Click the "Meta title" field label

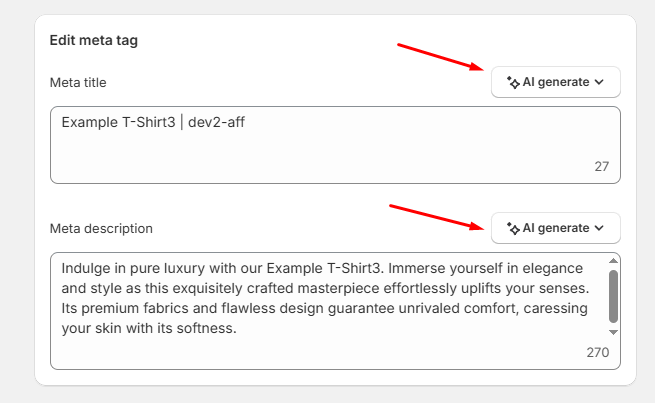(x=78, y=82)
